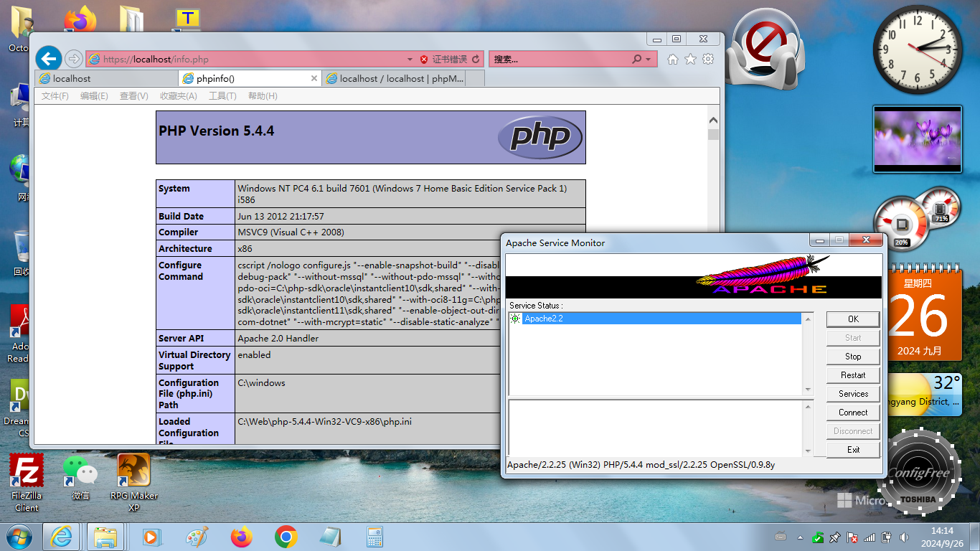Go back in Internet Explorer
980x551 pixels.
pos(49,59)
